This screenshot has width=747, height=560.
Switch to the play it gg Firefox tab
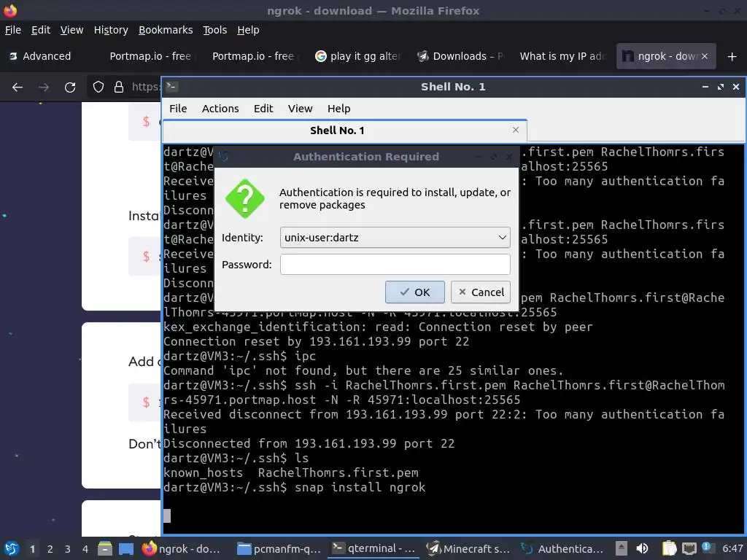pyautogui.click(x=357, y=56)
